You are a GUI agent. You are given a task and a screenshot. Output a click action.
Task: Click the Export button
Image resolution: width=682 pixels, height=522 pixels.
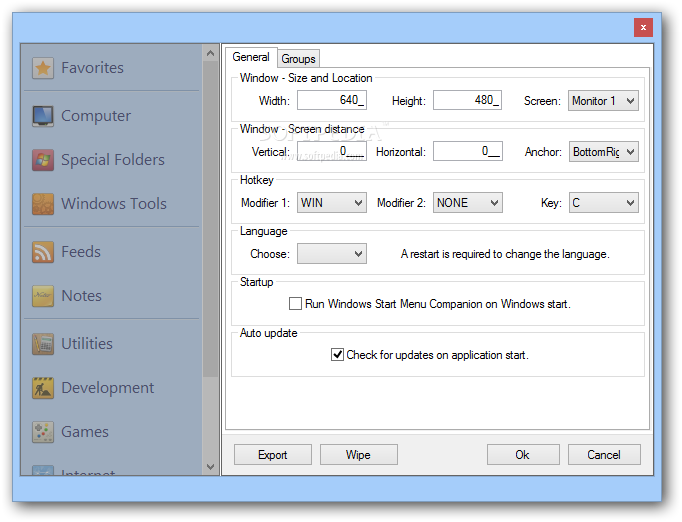tap(273, 455)
